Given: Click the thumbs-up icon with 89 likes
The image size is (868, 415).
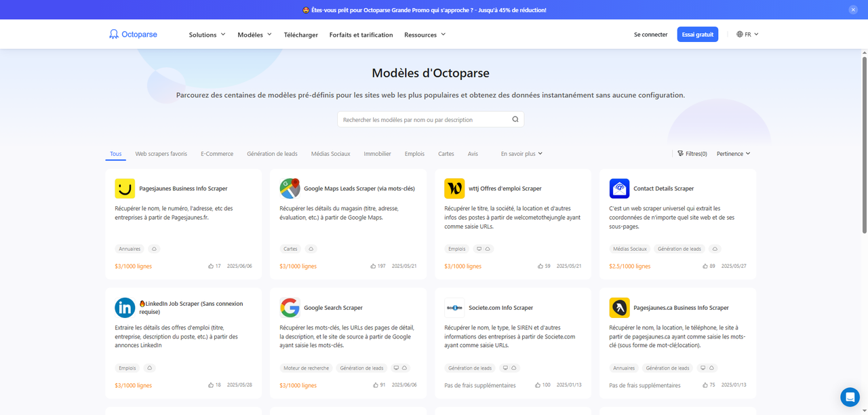Looking at the screenshot, I should point(705,266).
